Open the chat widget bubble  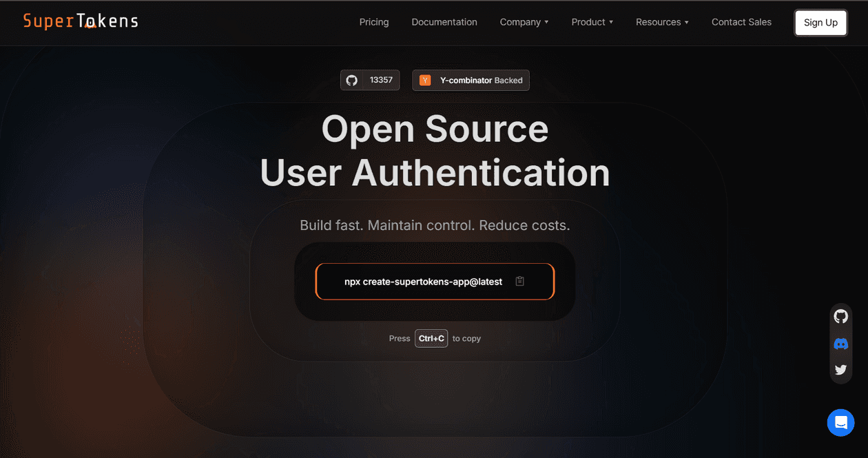840,422
